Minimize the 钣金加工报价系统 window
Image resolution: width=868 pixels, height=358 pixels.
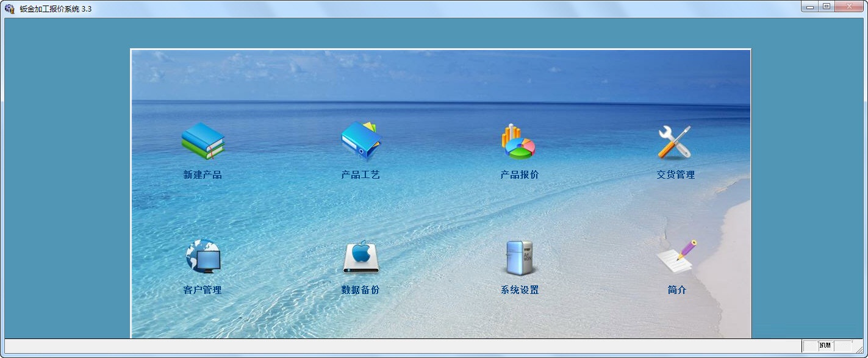810,6
